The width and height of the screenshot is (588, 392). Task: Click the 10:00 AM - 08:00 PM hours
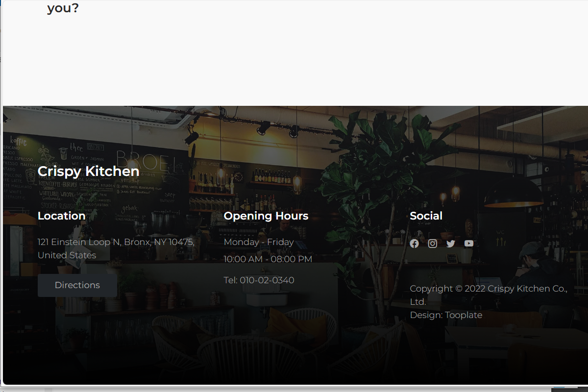[x=268, y=259]
